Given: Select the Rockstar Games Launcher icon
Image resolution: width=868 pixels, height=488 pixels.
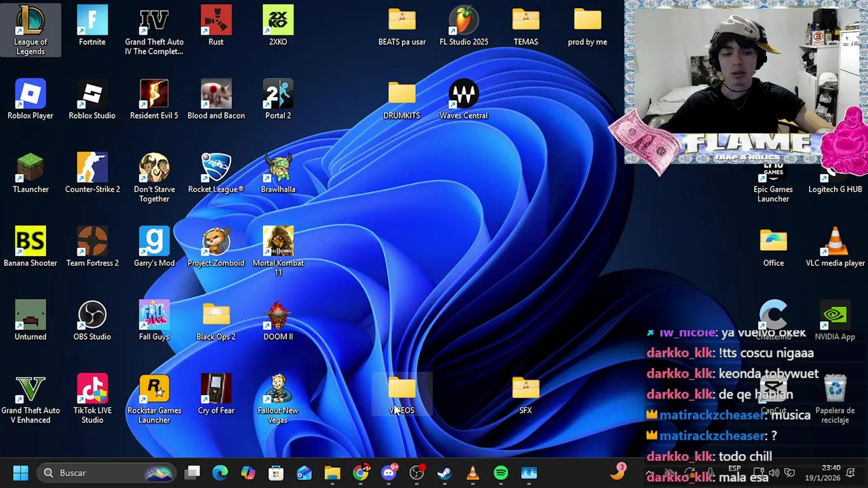Looking at the screenshot, I should pos(154,399).
